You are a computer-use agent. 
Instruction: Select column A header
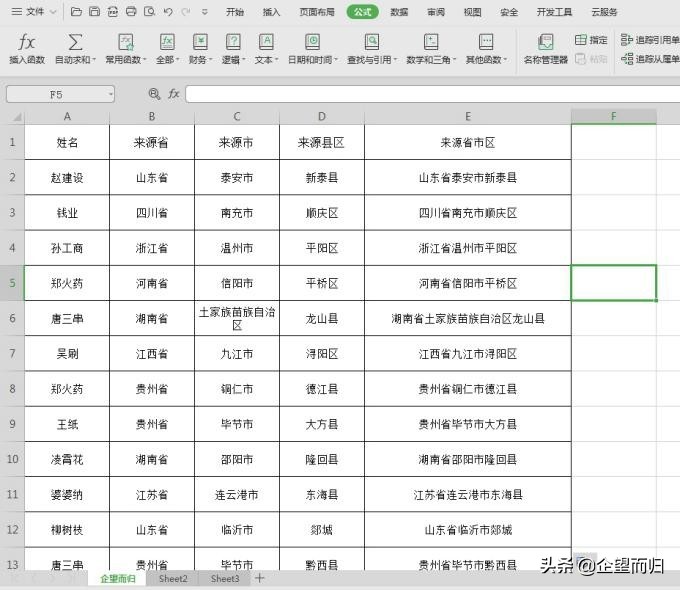click(67, 116)
